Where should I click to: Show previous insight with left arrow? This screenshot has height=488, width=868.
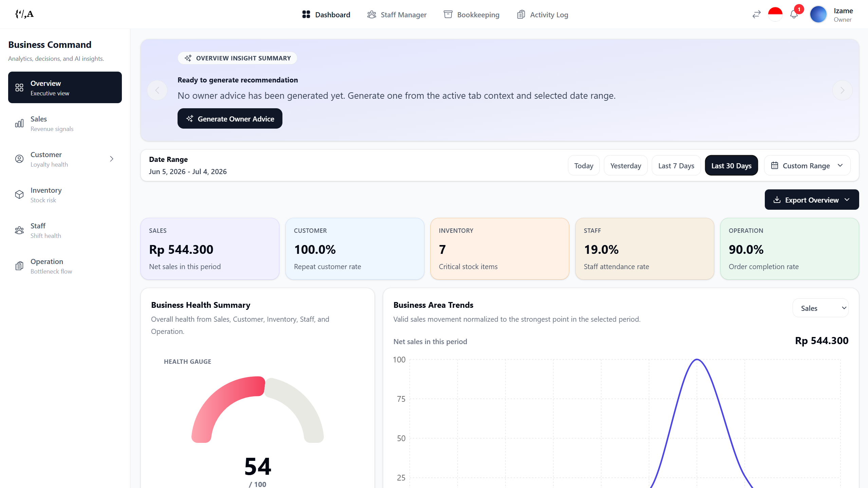[x=157, y=90]
